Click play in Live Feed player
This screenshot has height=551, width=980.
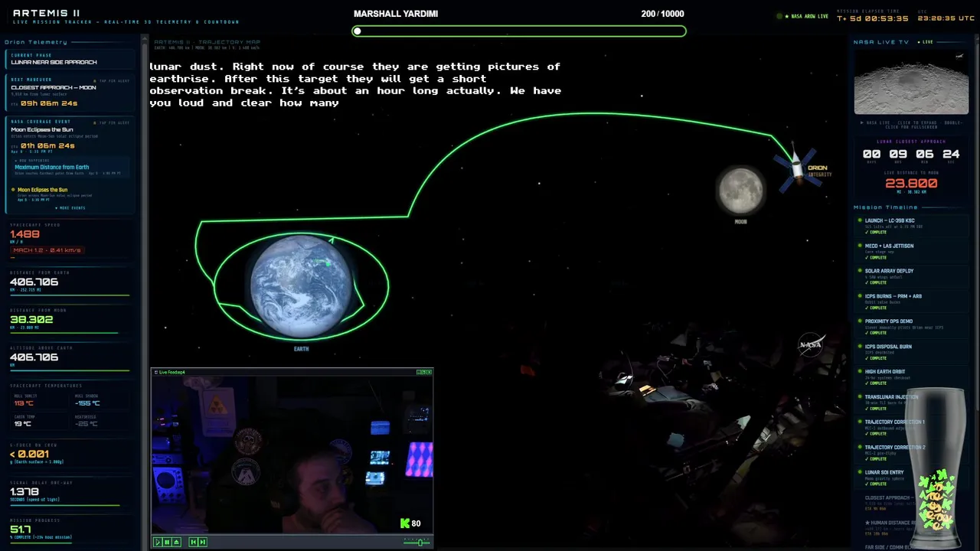(x=158, y=542)
